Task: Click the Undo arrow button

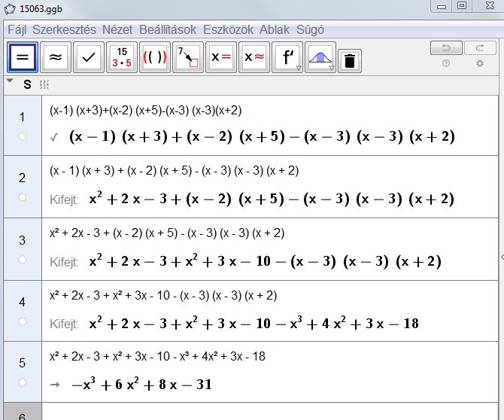Action: (446, 48)
